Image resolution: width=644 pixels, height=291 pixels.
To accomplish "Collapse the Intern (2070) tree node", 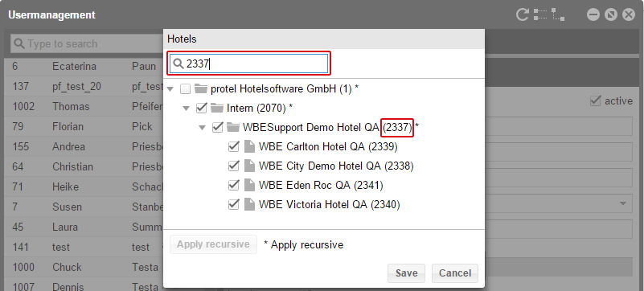I will click(x=187, y=109).
